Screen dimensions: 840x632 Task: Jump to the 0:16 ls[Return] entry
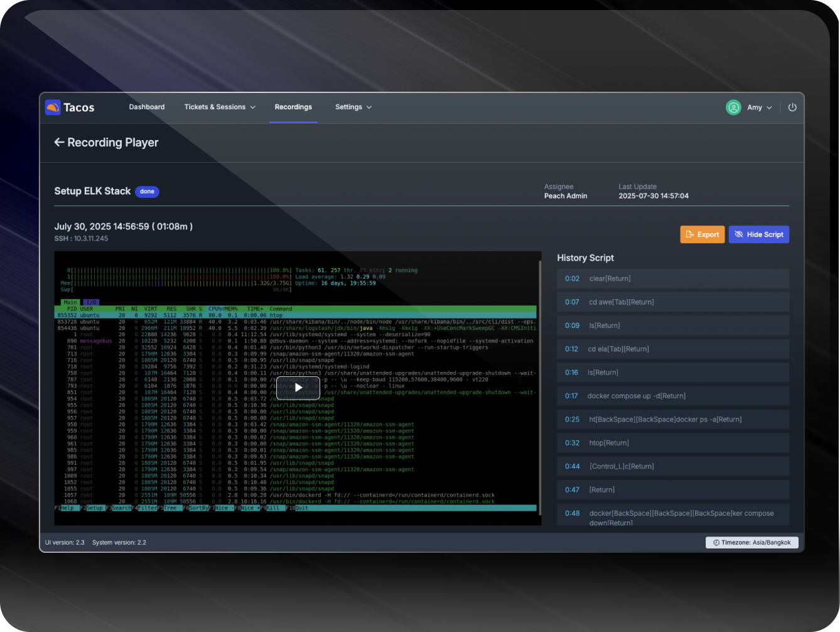(x=673, y=373)
